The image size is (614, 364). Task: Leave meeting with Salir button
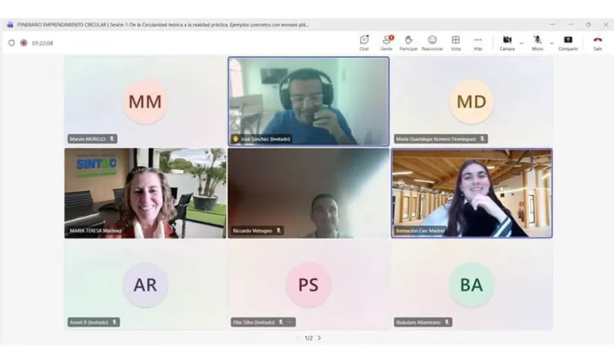[x=597, y=42]
